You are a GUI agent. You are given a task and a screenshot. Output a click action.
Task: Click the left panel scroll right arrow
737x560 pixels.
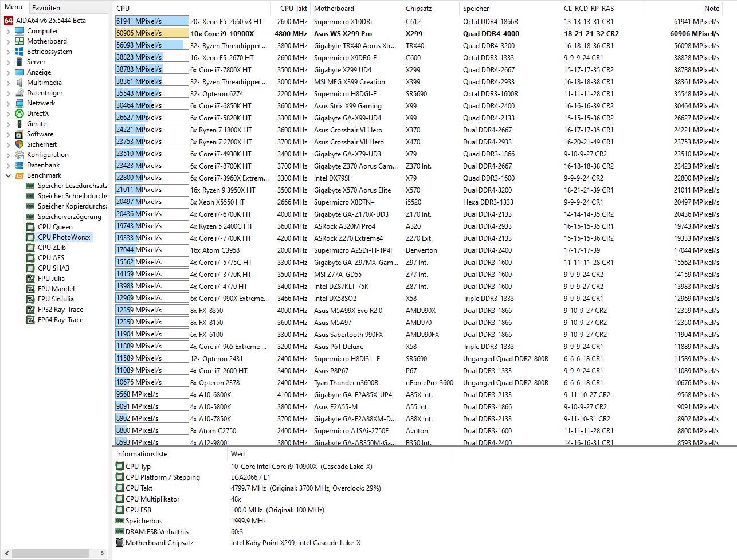click(103, 553)
